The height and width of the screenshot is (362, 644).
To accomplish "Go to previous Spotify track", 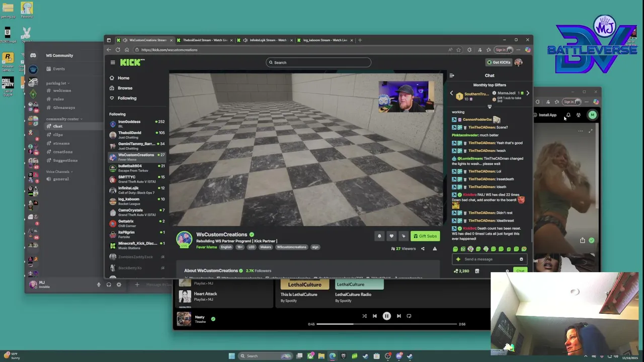I will [x=374, y=316].
